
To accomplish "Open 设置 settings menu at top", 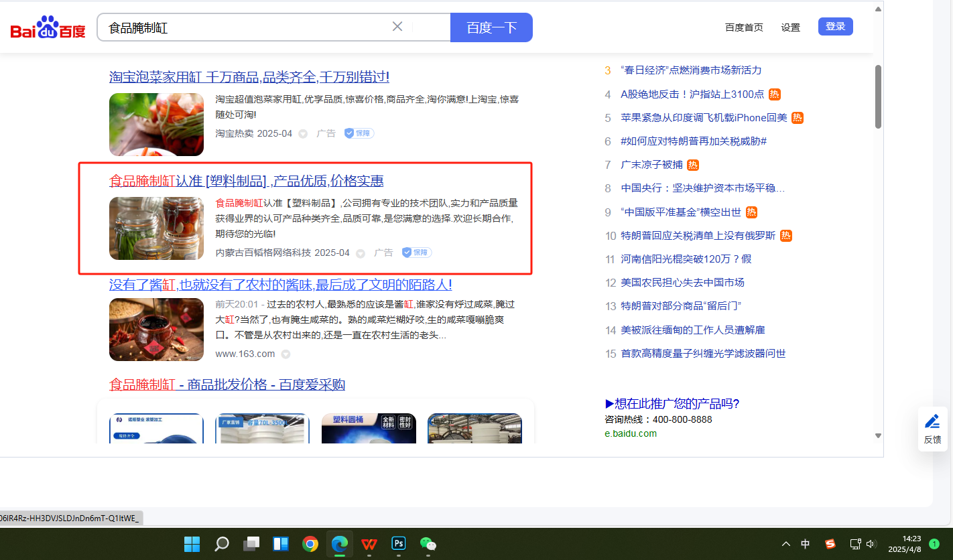I will point(791,27).
